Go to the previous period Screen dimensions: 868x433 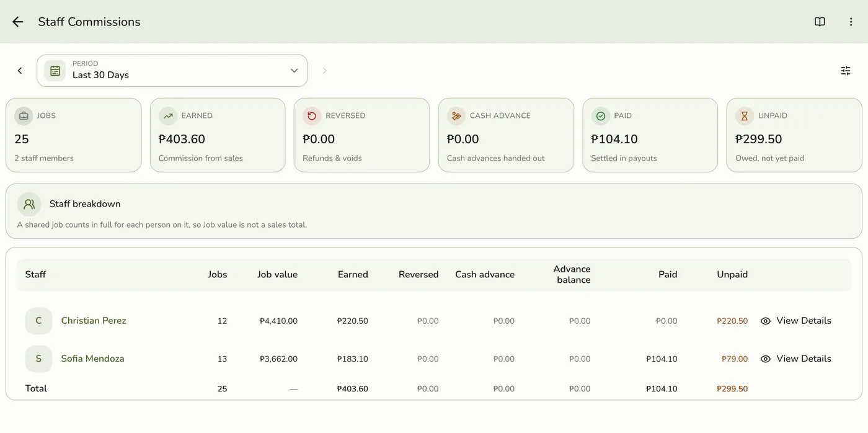pos(20,71)
